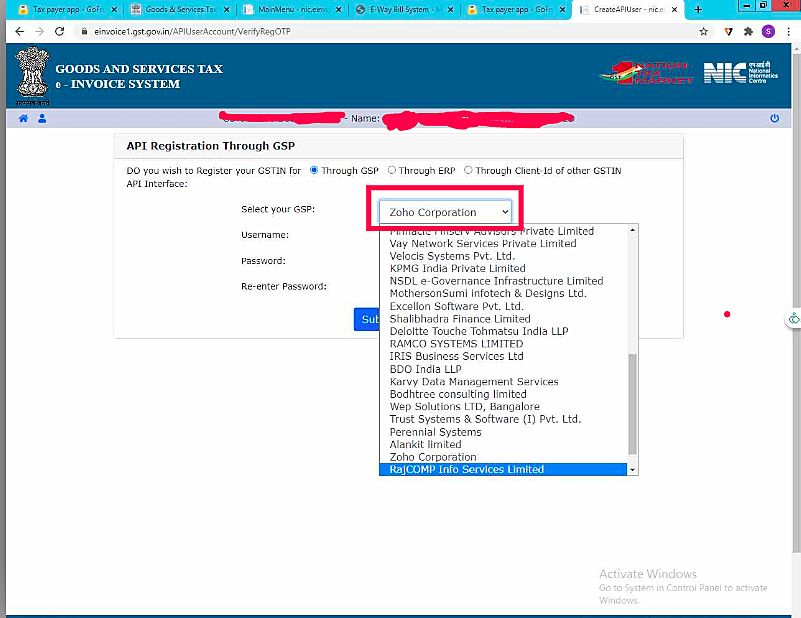The height and width of the screenshot is (618, 801).
Task: Click the logout power icon
Action: [774, 118]
